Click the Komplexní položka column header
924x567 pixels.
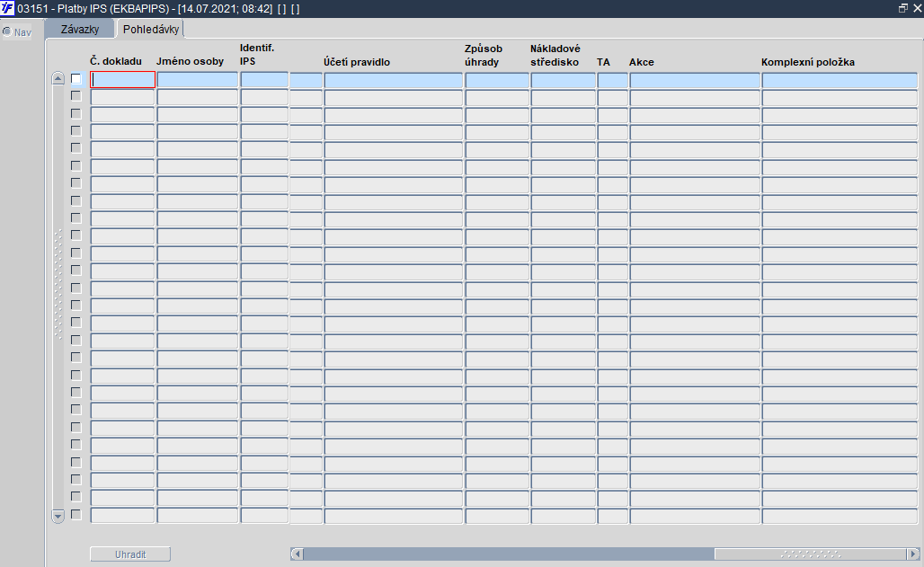point(808,62)
